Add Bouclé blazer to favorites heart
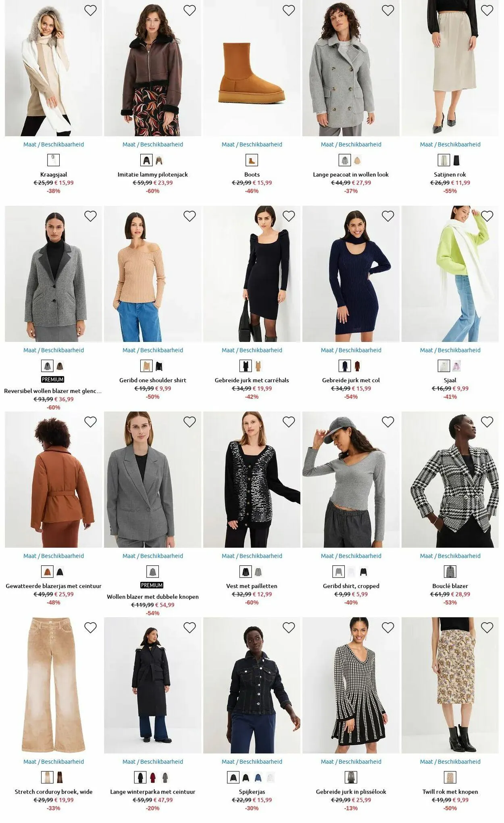The image size is (504, 823). [487, 422]
